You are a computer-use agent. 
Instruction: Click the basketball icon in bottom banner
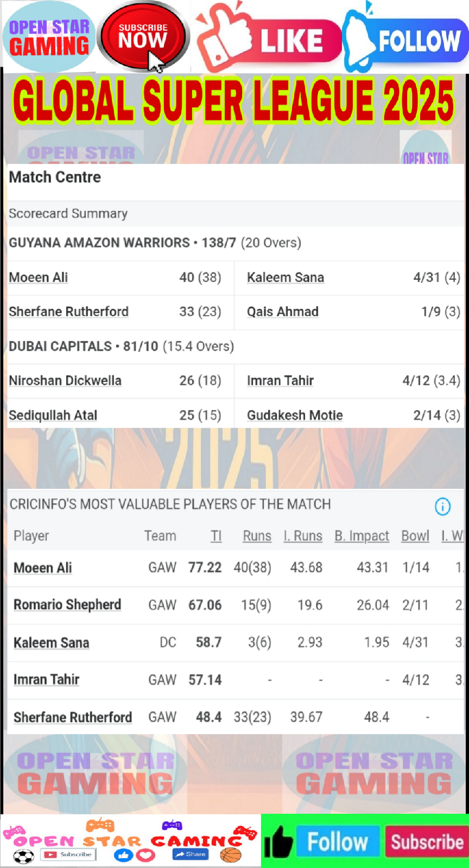[231, 855]
